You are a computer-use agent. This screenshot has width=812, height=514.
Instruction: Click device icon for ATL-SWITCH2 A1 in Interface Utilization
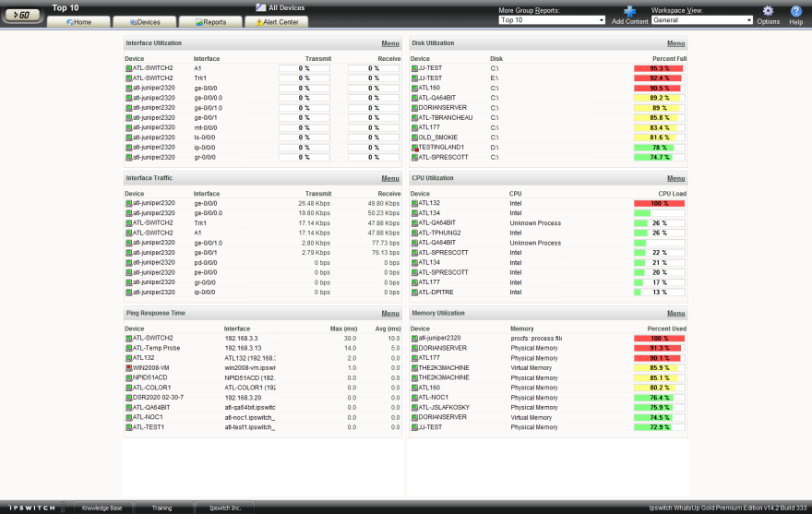point(128,68)
